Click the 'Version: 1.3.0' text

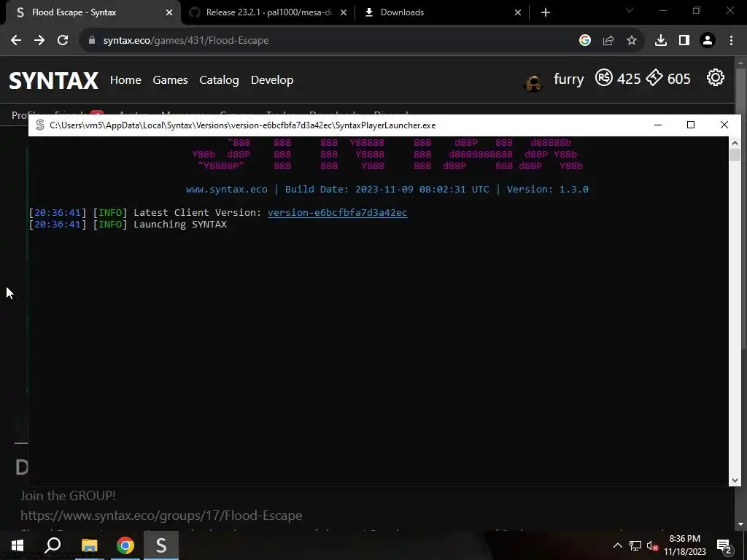(547, 189)
